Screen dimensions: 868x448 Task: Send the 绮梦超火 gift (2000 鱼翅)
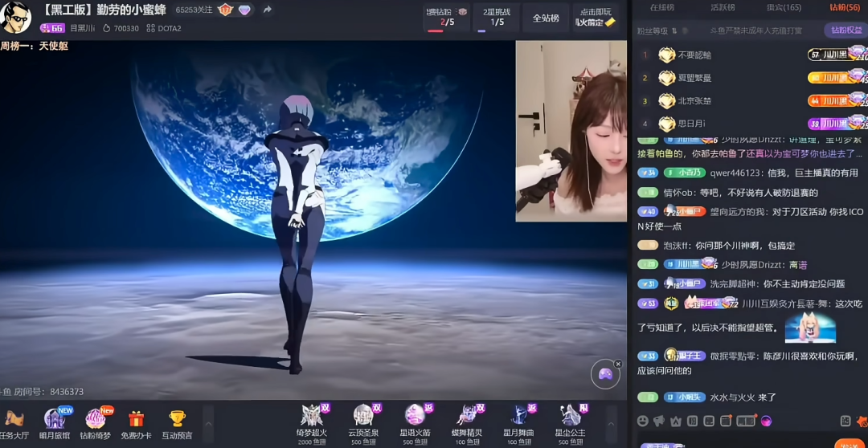312,425
